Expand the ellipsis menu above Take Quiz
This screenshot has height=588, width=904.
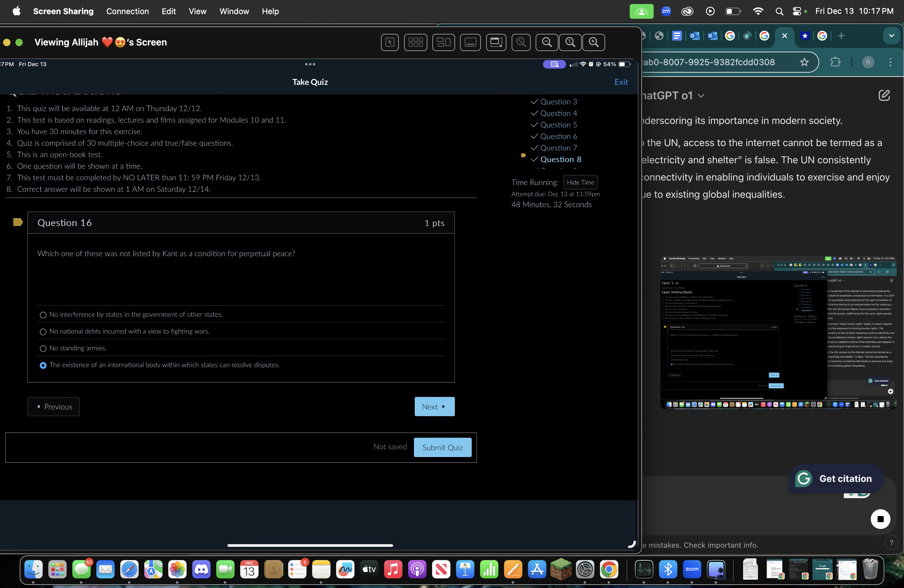point(310,65)
